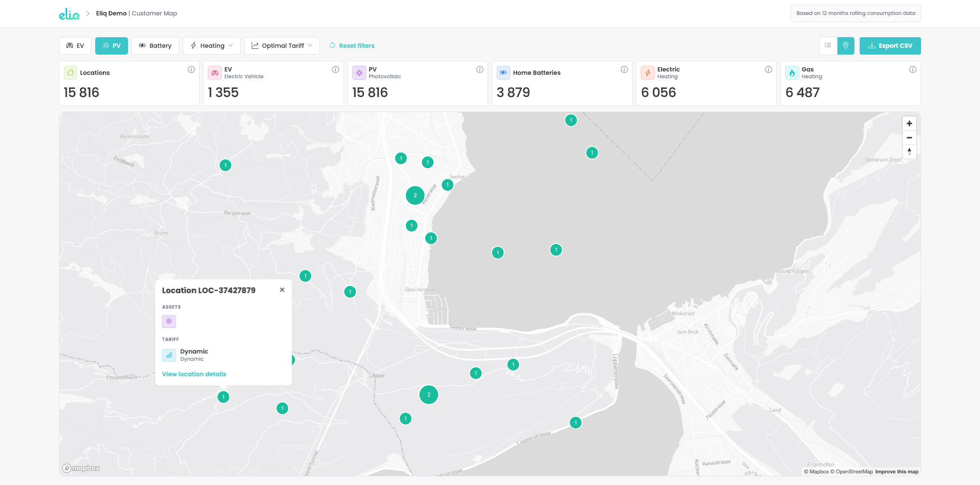Toggle the EV filter
Image resolution: width=980 pixels, height=485 pixels.
point(75,46)
